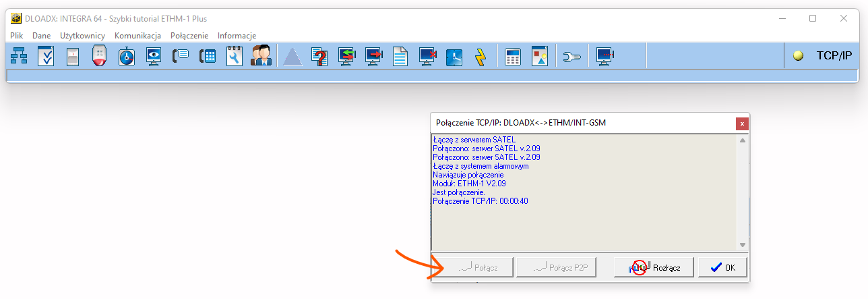Open the Plik menu
This screenshot has width=868, height=299.
17,36
